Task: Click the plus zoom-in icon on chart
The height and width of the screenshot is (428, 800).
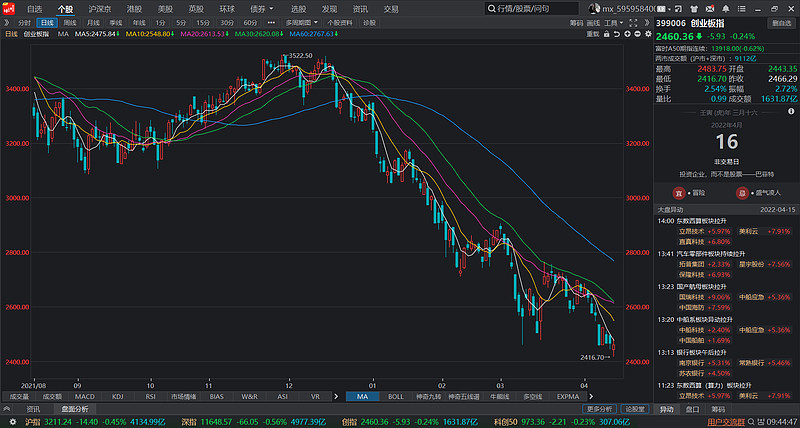Action: [x=628, y=34]
